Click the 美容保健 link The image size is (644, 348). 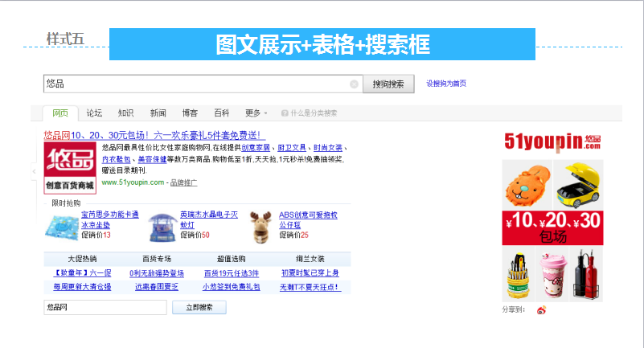click(152, 159)
